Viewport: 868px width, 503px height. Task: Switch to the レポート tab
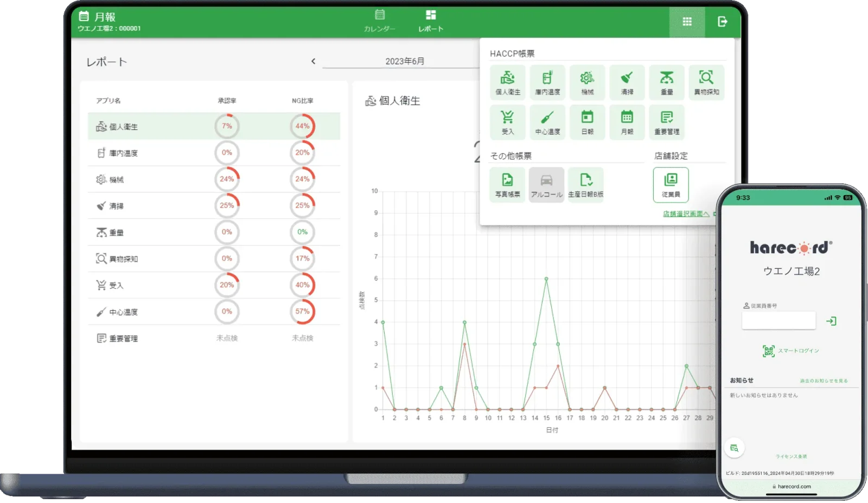pos(431,21)
